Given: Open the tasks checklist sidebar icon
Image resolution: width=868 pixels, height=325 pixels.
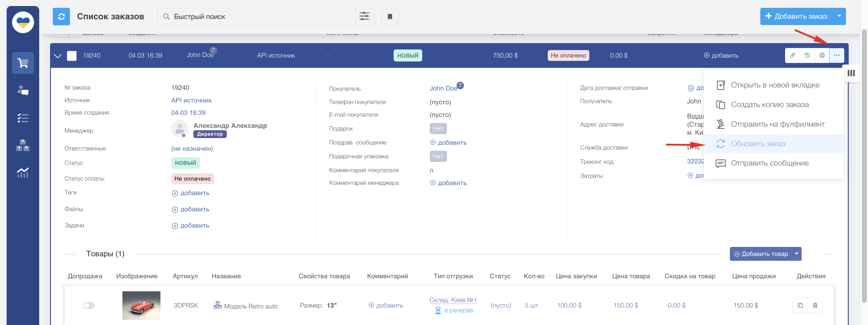Looking at the screenshot, I should tap(23, 118).
